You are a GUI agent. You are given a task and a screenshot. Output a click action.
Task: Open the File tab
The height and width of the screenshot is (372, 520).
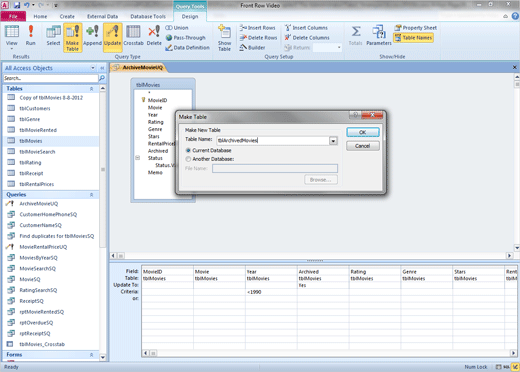tap(13, 16)
